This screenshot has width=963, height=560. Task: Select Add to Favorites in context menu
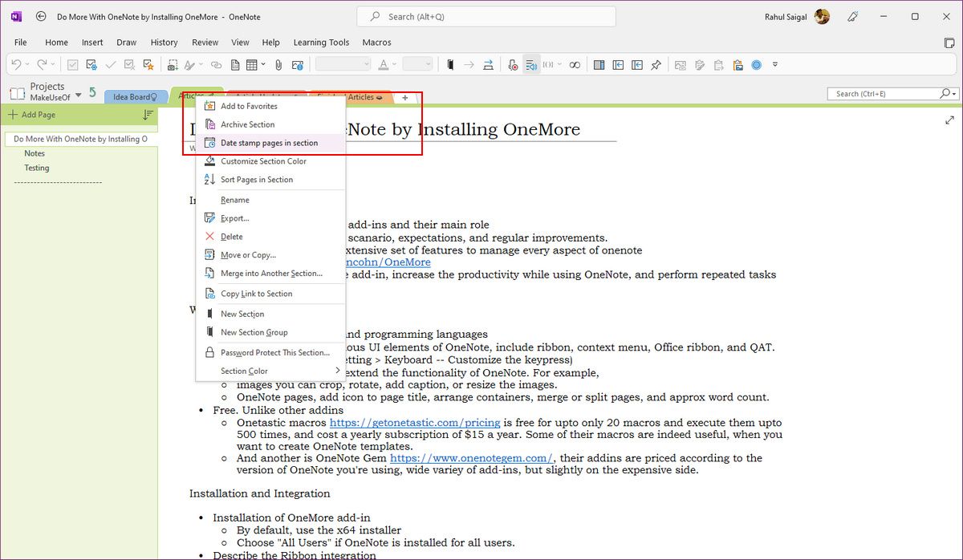[x=270, y=106]
